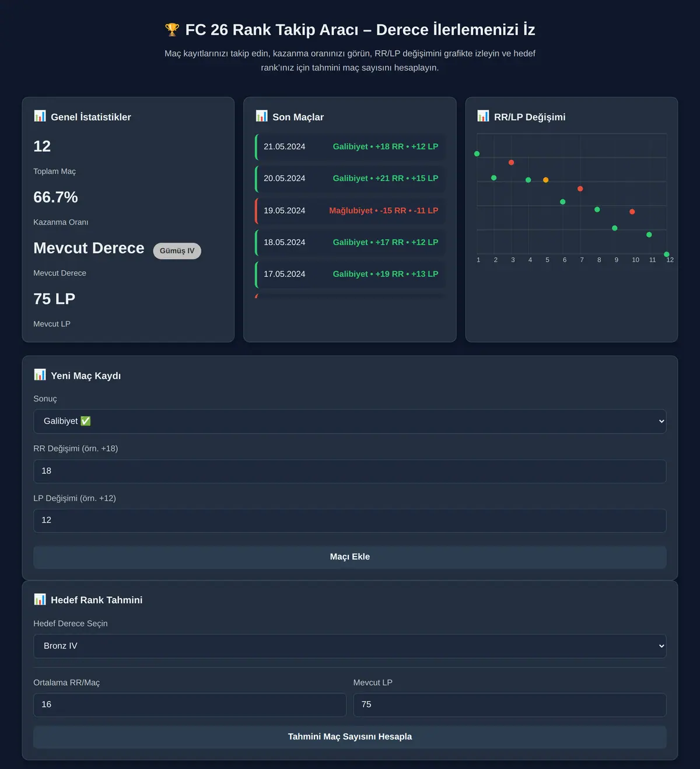This screenshot has width=700, height=769.
Task: Select the 17.05.2024 match row
Action: coord(350,274)
